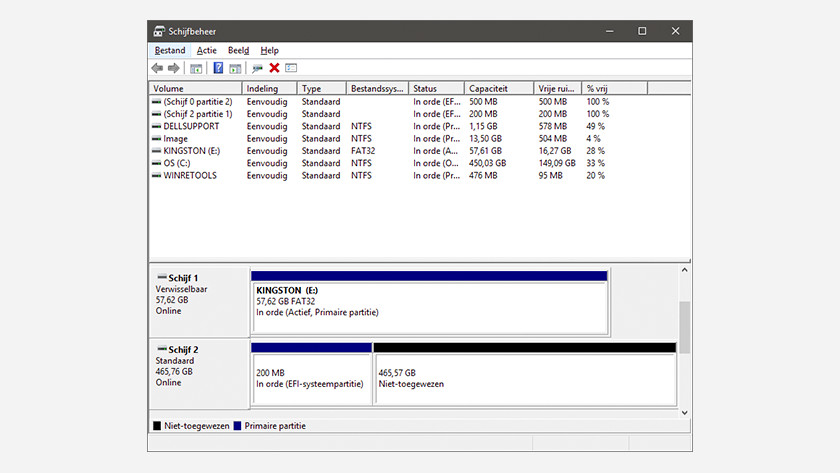This screenshot has height=473, width=840.
Task: Click the disk icon next to Schijf 1
Action: [x=162, y=277]
